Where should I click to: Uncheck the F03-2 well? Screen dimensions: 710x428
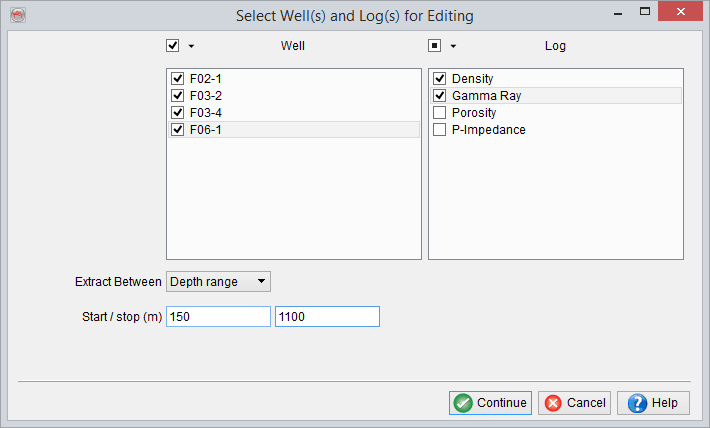click(178, 95)
